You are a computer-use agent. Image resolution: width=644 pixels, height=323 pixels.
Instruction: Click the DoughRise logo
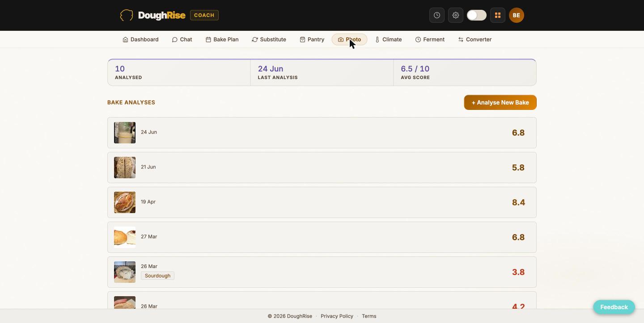pos(153,15)
